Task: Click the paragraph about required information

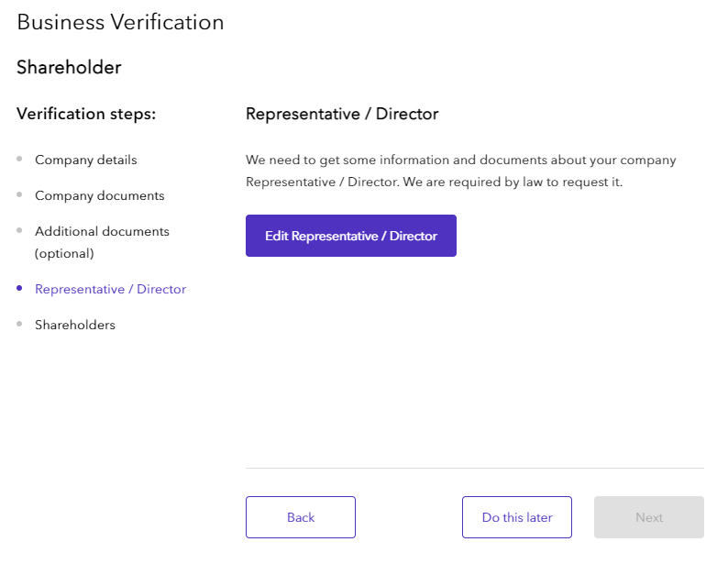Action: pyautogui.click(x=460, y=171)
